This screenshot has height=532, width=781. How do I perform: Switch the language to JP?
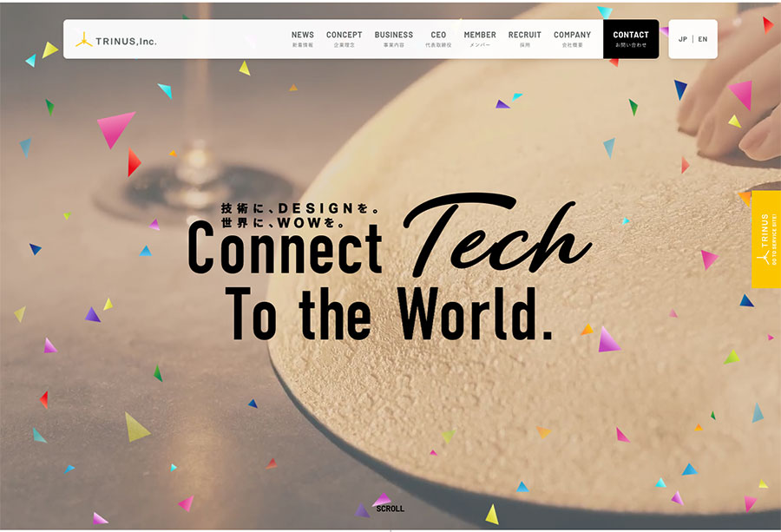[x=682, y=39]
